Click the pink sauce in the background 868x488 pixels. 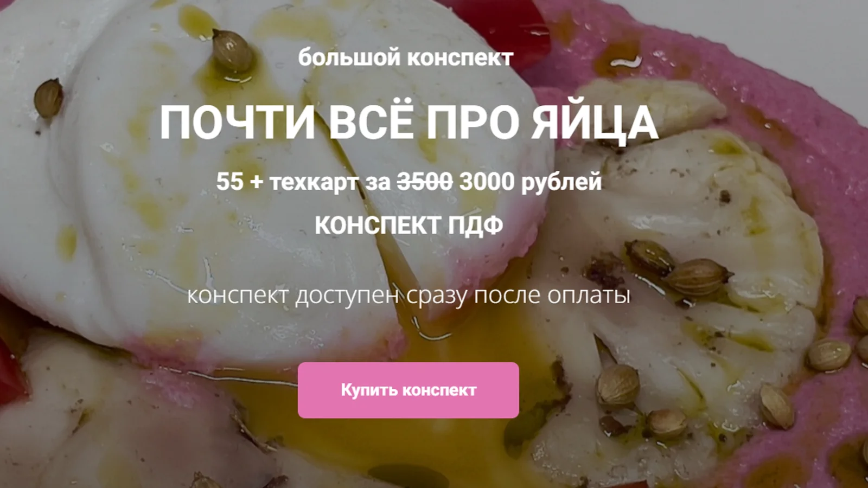[814, 108]
